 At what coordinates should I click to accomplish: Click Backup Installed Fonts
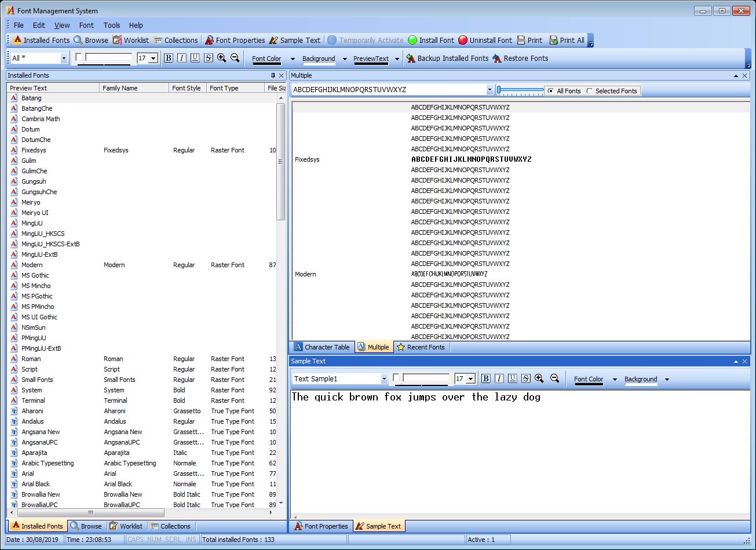tap(447, 58)
